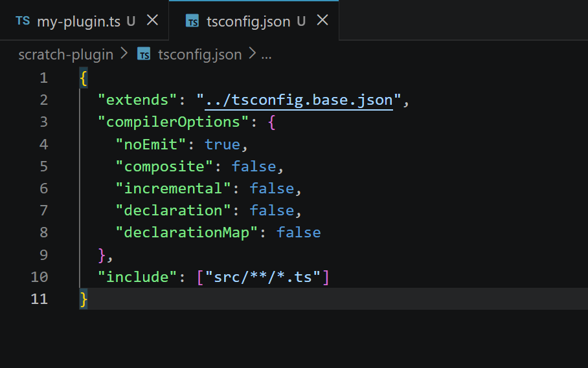Expand the breadcrumb ellipsis symbols
This screenshot has width=588, height=368.
pyautogui.click(x=266, y=56)
